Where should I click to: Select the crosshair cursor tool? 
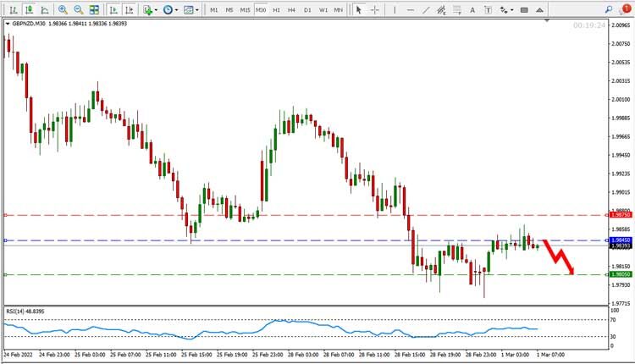click(x=375, y=10)
